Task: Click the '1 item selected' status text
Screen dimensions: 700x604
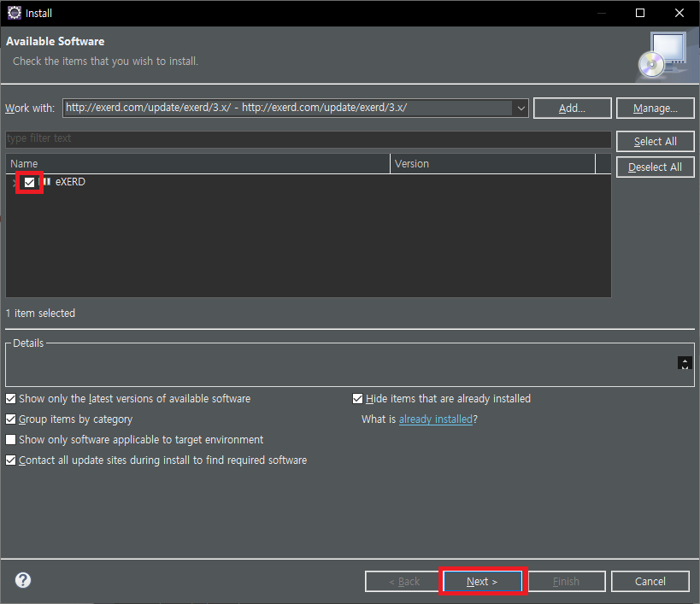Action: tap(40, 314)
